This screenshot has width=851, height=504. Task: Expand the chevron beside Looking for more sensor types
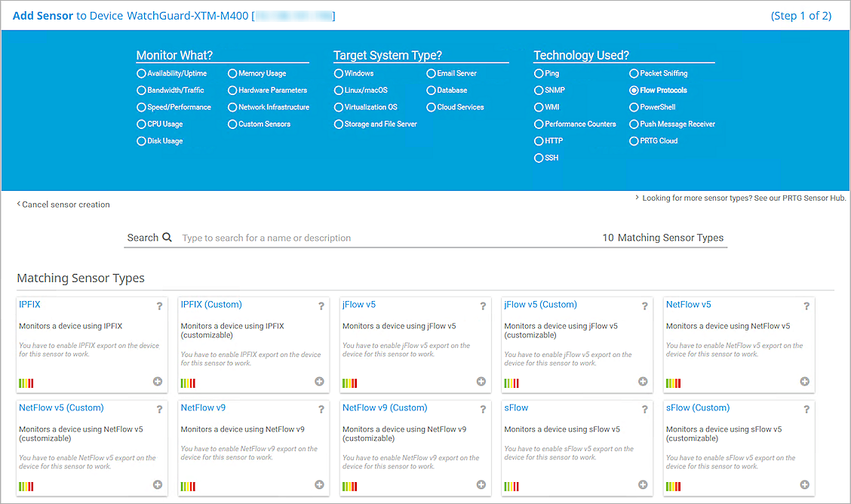637,197
